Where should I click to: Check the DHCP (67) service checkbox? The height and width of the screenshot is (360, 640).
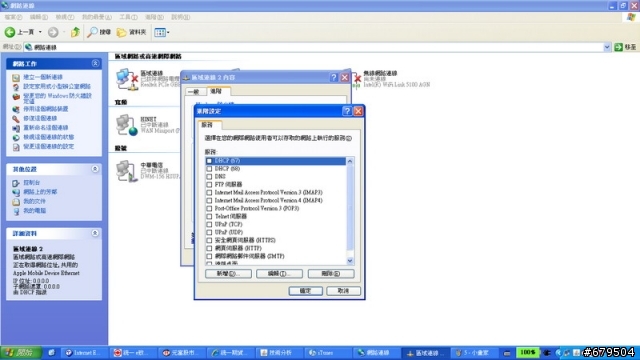coord(209,161)
